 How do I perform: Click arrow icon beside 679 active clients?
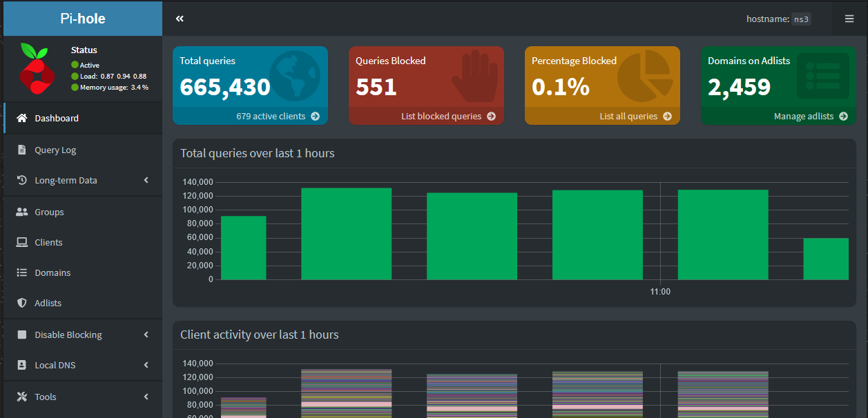(x=315, y=116)
